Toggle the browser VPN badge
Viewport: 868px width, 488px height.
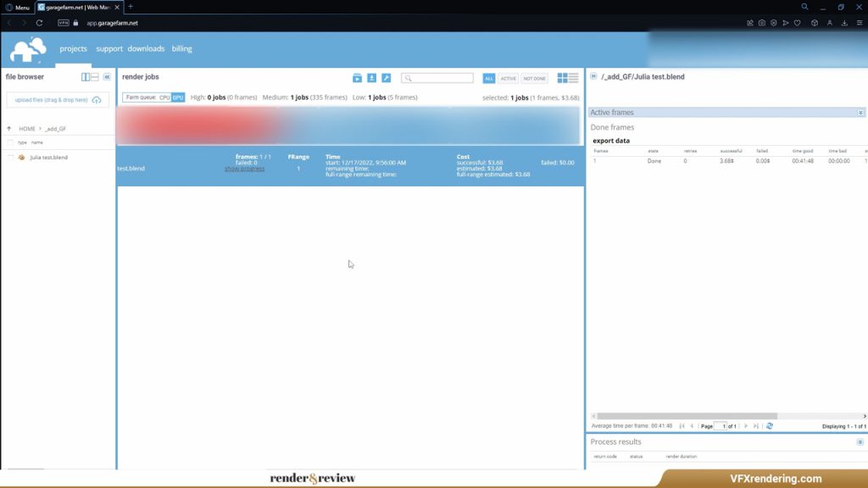[x=64, y=23]
